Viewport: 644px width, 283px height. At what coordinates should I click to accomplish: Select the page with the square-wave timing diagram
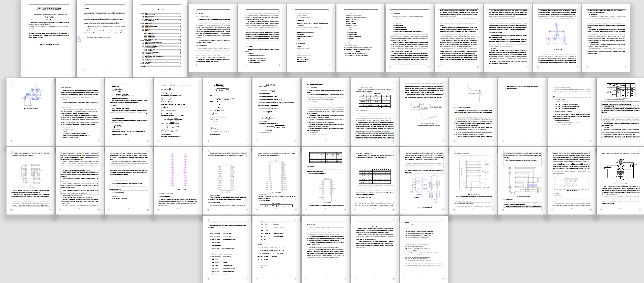(571, 181)
